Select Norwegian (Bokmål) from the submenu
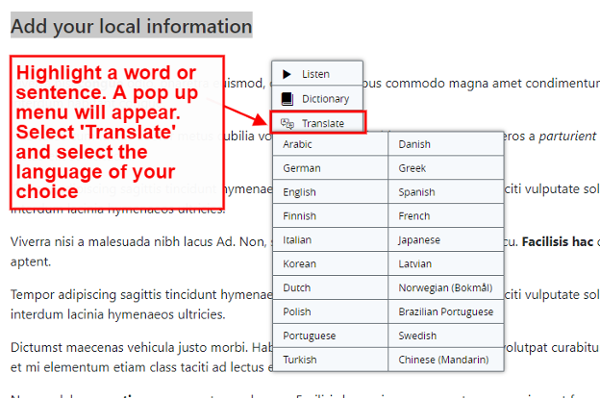 pos(446,288)
